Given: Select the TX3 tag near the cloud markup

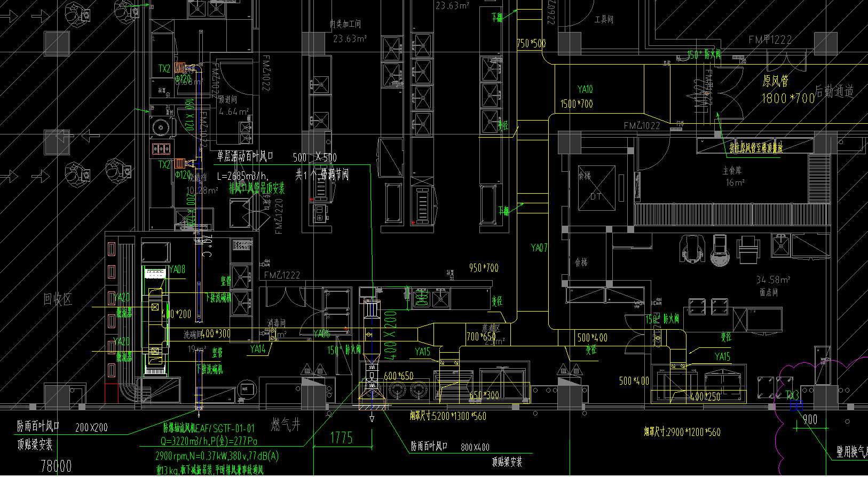Looking at the screenshot, I should coord(792,395).
